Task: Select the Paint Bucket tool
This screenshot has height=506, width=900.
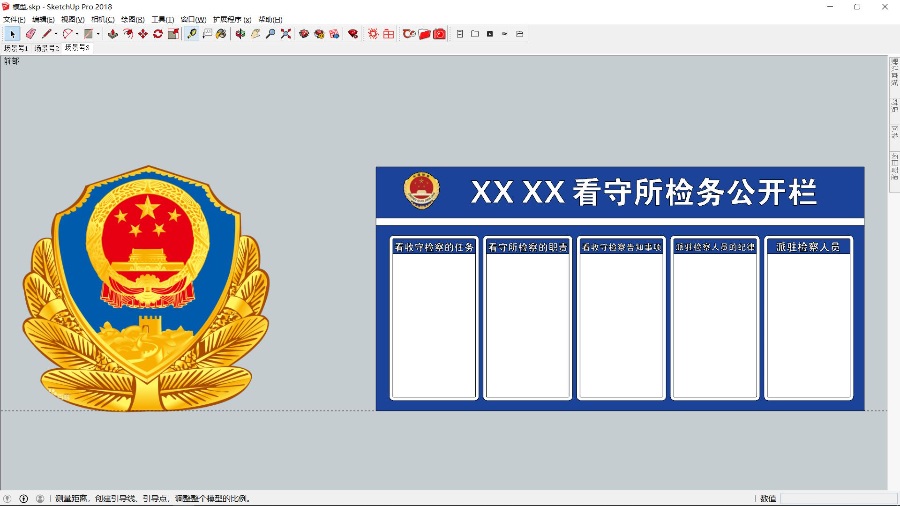Action: (222, 34)
